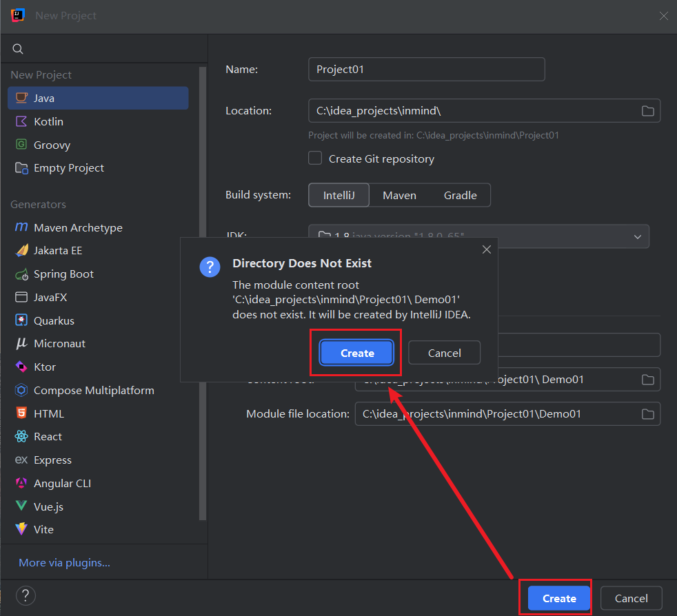Click the 'Project will be created in' hint text
The image size is (677, 616).
coord(434,136)
